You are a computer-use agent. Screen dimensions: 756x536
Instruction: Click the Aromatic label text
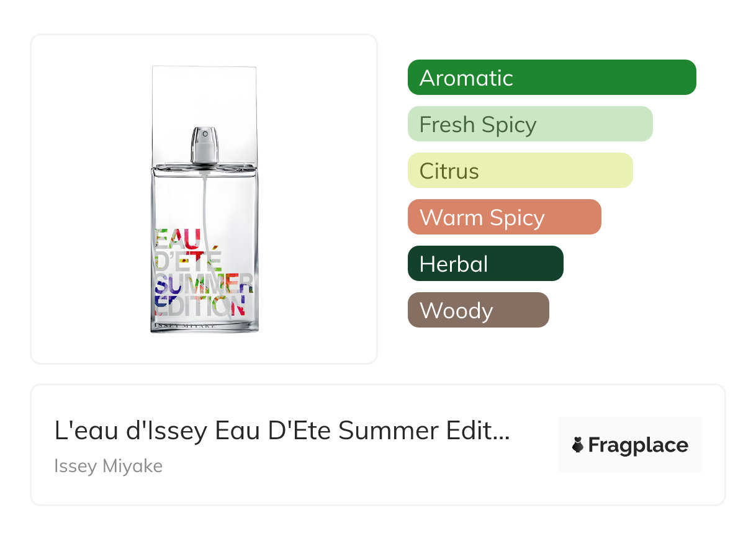coord(466,78)
